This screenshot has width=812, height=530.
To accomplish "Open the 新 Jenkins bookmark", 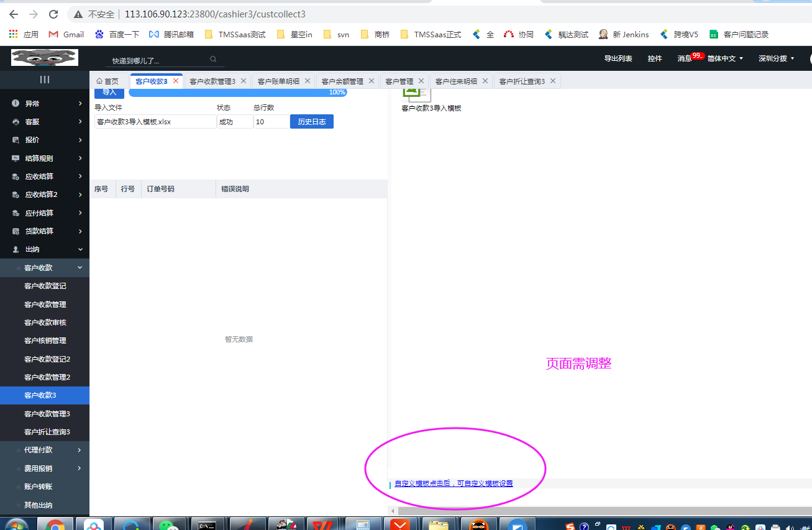I will click(624, 34).
